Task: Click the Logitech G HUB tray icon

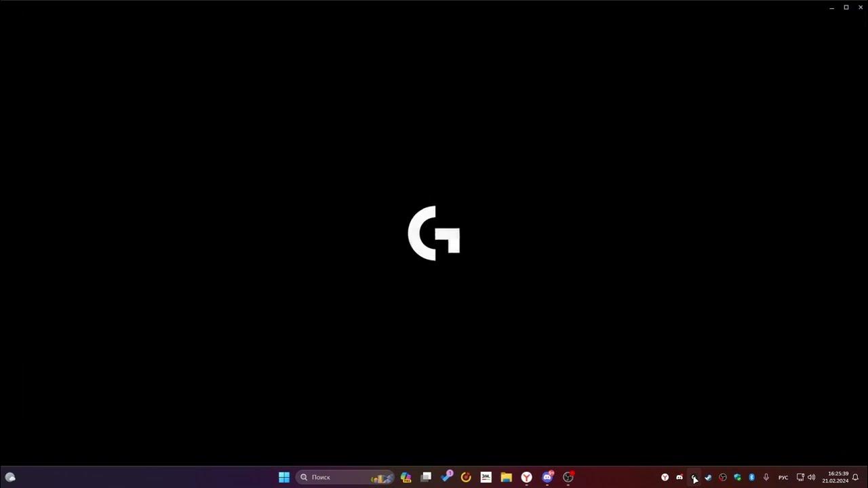Action: click(694, 477)
